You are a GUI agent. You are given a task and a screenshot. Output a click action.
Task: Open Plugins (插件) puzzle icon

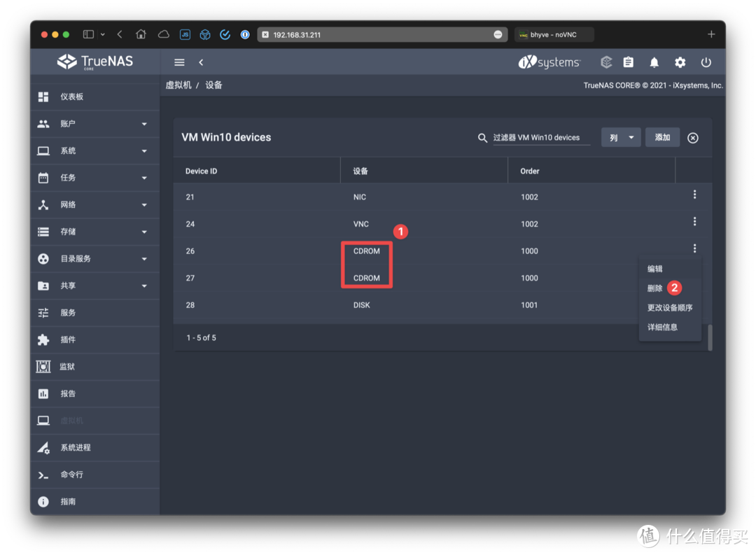coord(43,340)
